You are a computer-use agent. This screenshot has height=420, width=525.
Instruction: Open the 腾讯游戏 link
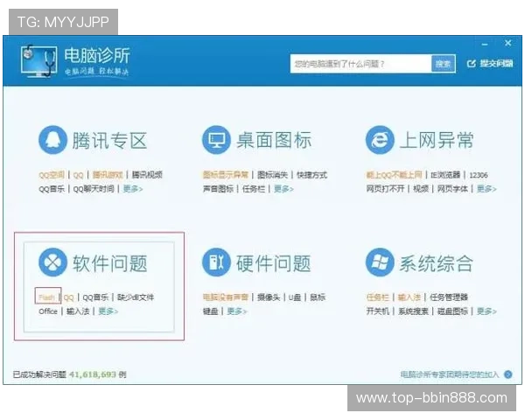[108, 175]
